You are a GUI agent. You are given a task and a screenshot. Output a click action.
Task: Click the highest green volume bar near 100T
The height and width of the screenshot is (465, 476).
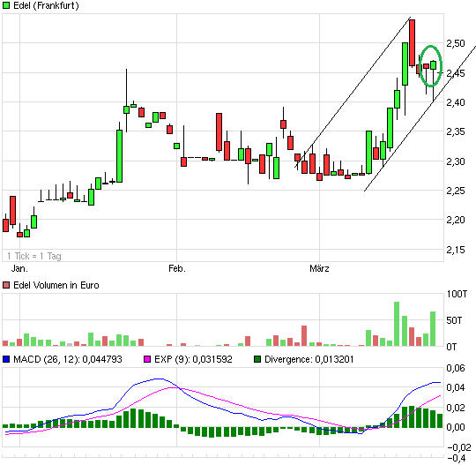[x=397, y=324]
